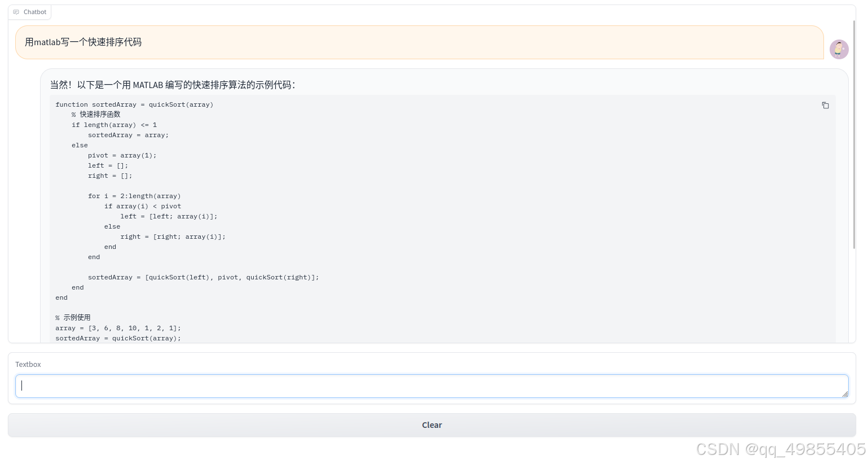Click the 'Chatbot' label text
Image resolution: width=868 pixels, height=464 pixels.
(x=35, y=12)
